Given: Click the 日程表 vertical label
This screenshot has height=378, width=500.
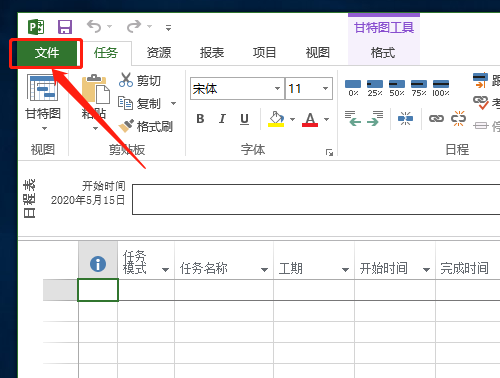Looking at the screenshot, I should pyautogui.click(x=30, y=199).
